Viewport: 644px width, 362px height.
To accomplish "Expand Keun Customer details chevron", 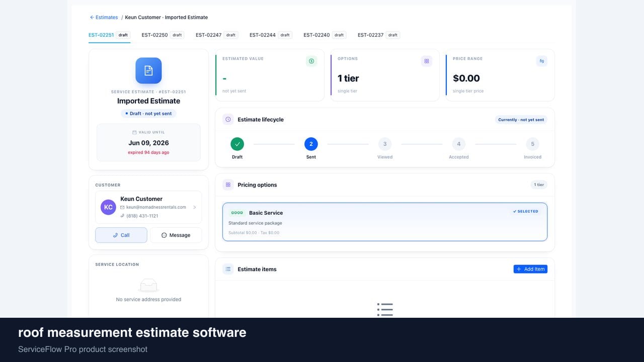I will pos(195,207).
